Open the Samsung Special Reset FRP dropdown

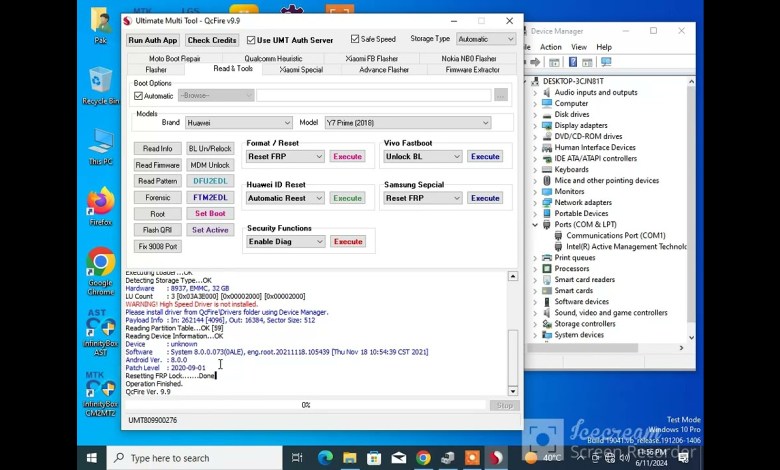[423, 198]
